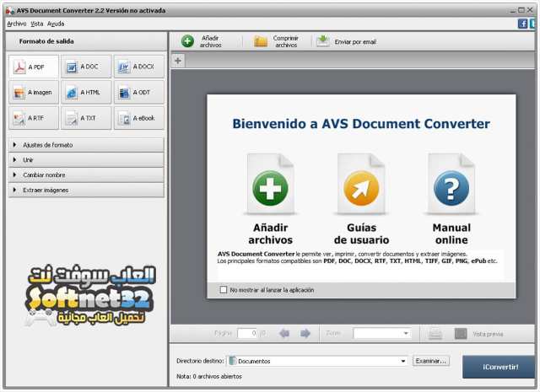Click the print icon in bottom toolbar

pos(435,334)
